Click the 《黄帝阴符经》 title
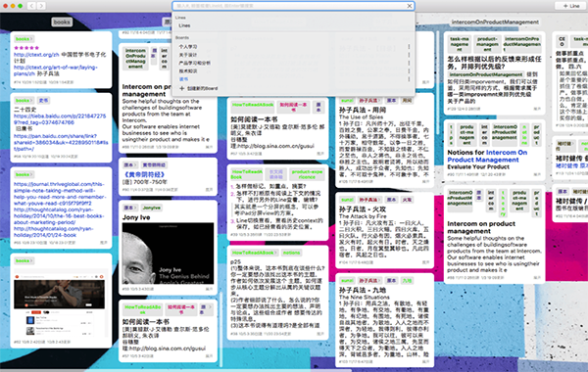588x372 pixels. (144, 174)
